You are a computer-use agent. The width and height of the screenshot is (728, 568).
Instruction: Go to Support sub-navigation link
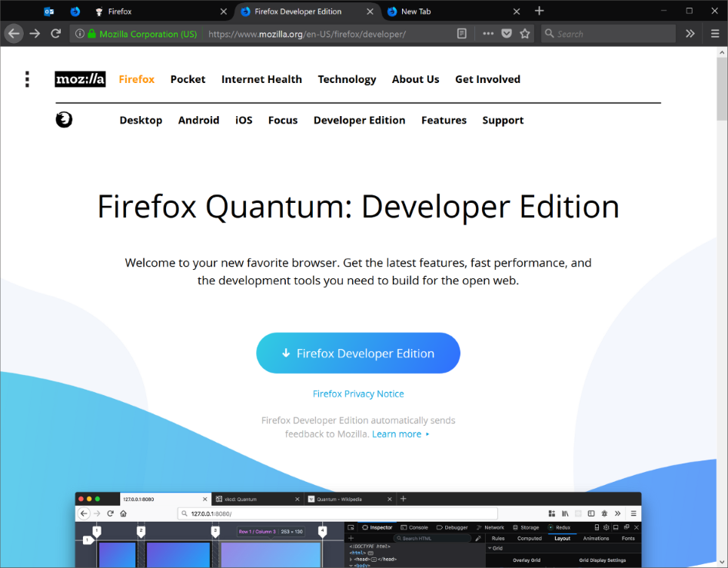[503, 120]
